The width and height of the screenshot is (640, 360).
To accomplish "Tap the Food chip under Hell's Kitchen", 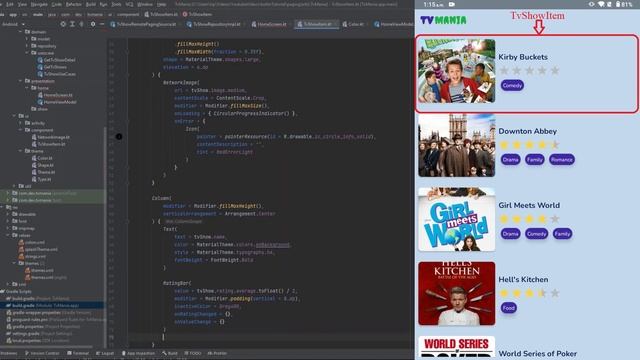I will [509, 308].
